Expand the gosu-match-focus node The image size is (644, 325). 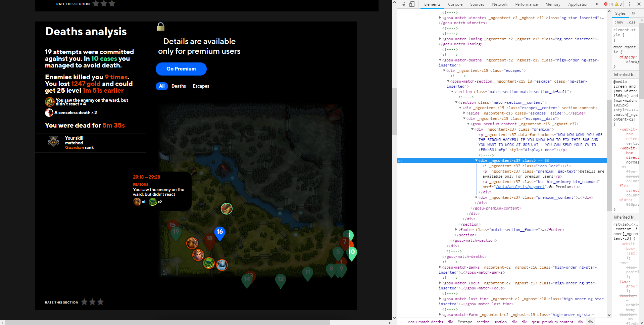coord(440,283)
